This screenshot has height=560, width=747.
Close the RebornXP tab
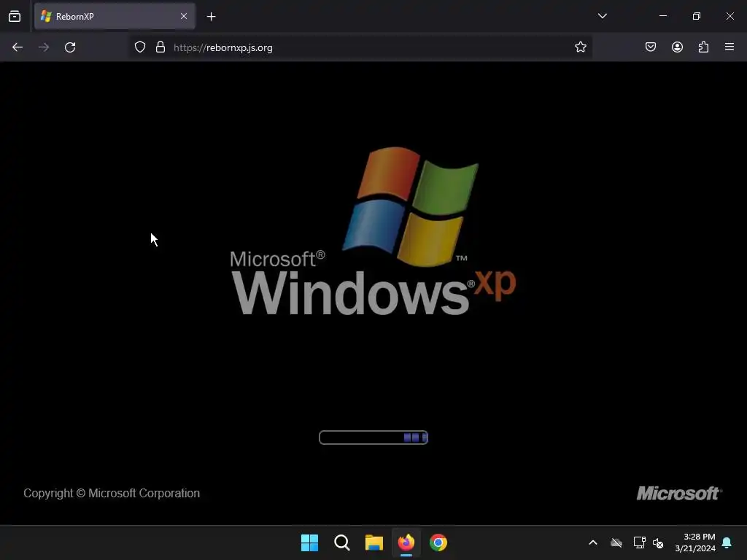click(184, 16)
